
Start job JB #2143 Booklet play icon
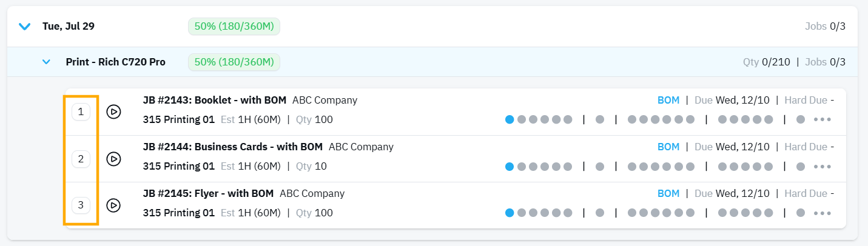click(x=113, y=112)
